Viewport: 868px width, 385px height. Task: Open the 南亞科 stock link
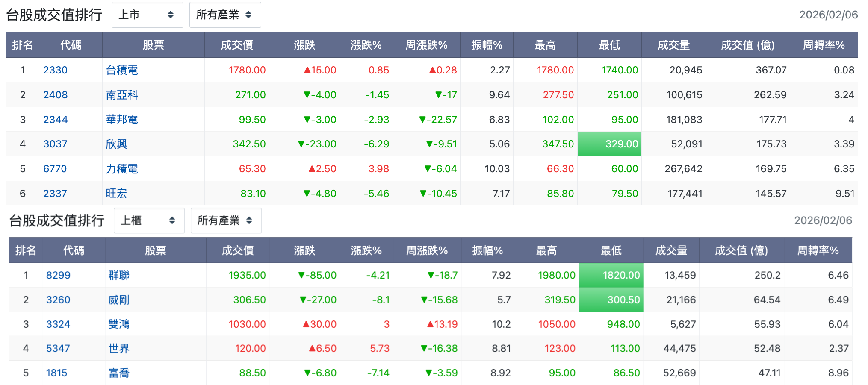point(122,95)
